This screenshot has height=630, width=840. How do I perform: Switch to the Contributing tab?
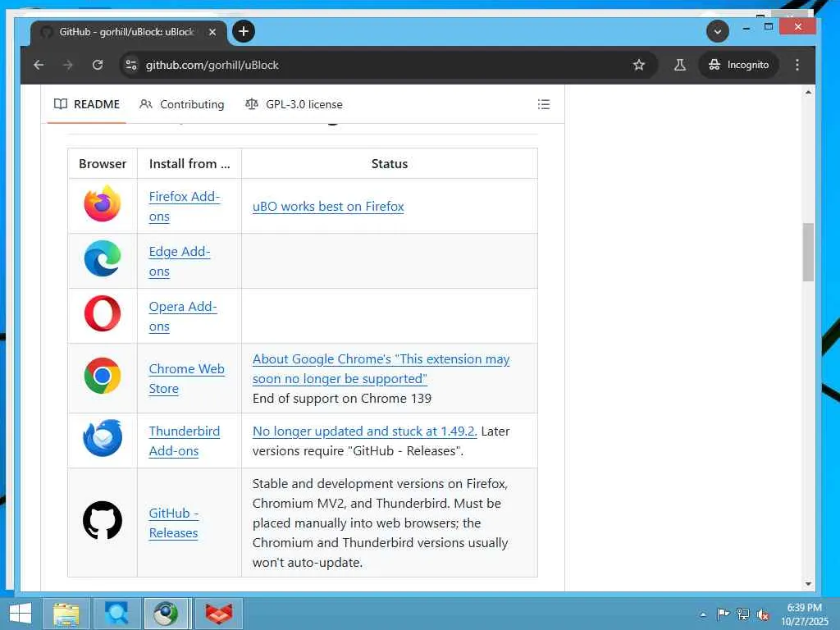click(181, 104)
